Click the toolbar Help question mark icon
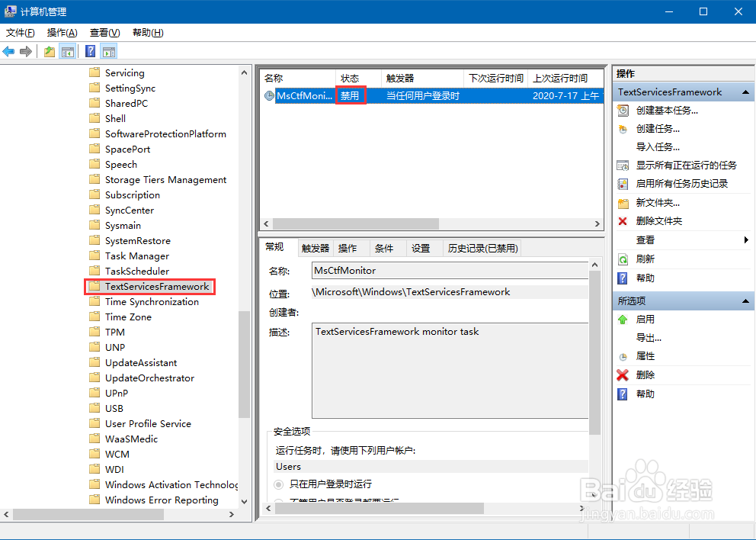 click(x=90, y=51)
